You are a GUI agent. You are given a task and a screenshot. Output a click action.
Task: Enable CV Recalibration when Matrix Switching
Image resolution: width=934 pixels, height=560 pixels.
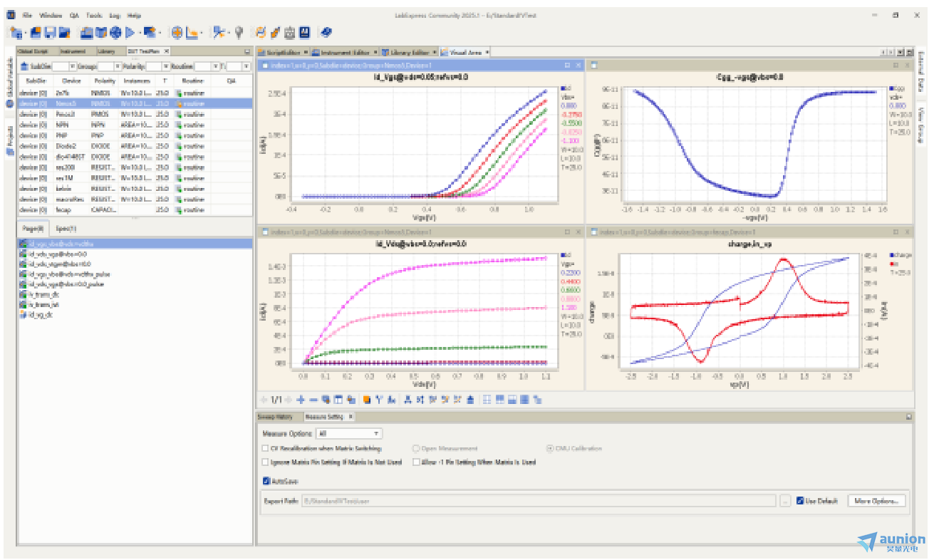coord(266,449)
